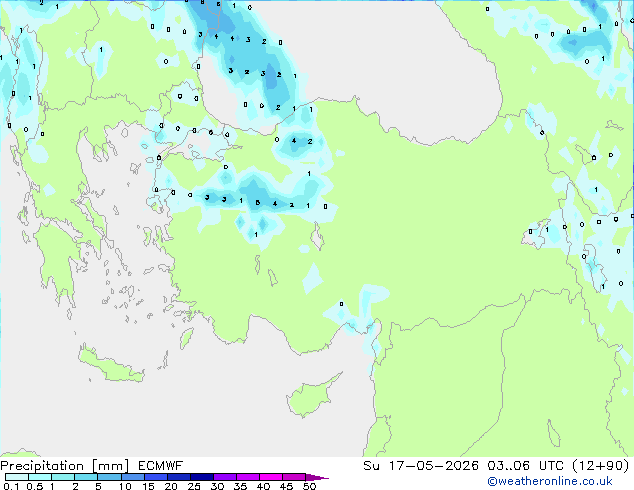Select the 5–10 mm legend color swatch
634x490 pixels.
(x=109, y=477)
